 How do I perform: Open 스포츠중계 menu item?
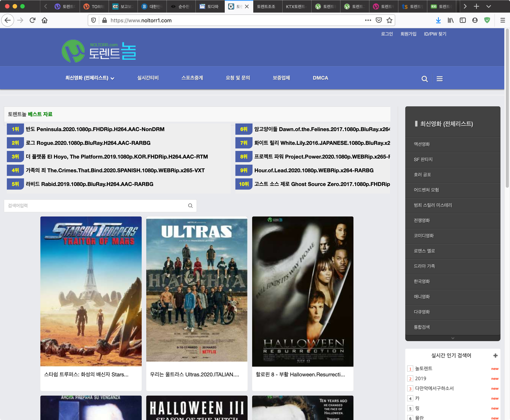[192, 78]
